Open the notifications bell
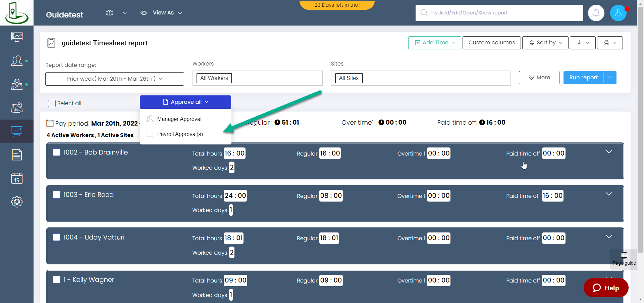Image resolution: width=644 pixels, height=303 pixels. 596,13
